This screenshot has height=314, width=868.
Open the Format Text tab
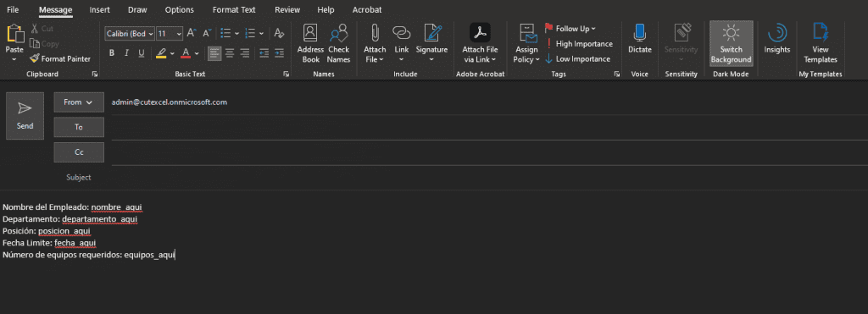234,10
